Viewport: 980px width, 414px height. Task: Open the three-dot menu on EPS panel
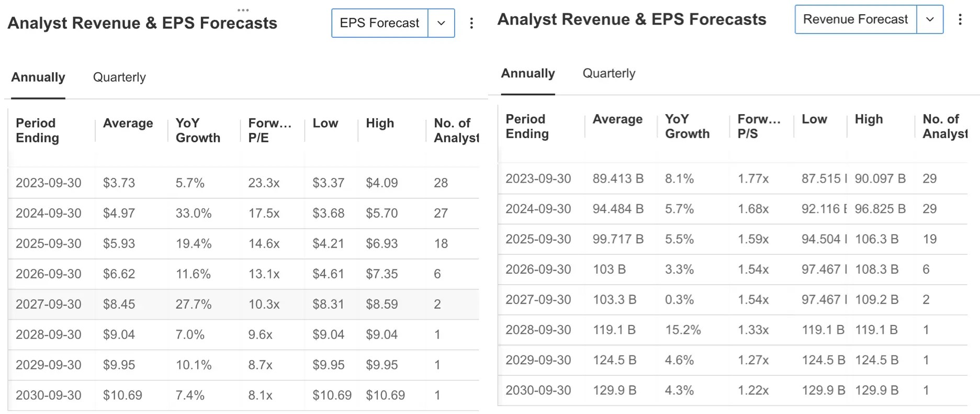471,23
